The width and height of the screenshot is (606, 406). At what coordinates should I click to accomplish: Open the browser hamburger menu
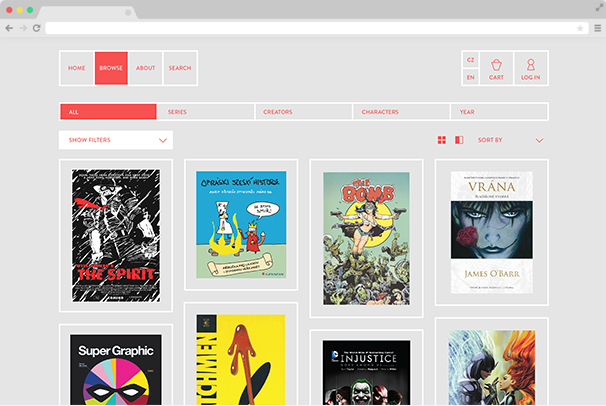pos(597,28)
